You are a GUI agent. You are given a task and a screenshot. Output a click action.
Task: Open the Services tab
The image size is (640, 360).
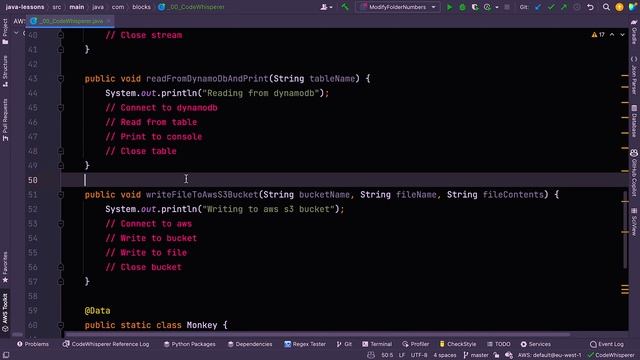536,344
